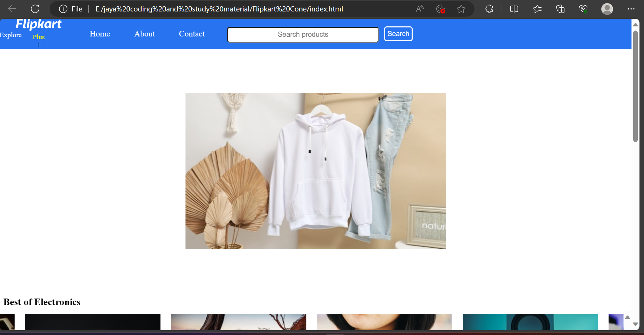
Task: Open Collections
Action: tap(560, 9)
